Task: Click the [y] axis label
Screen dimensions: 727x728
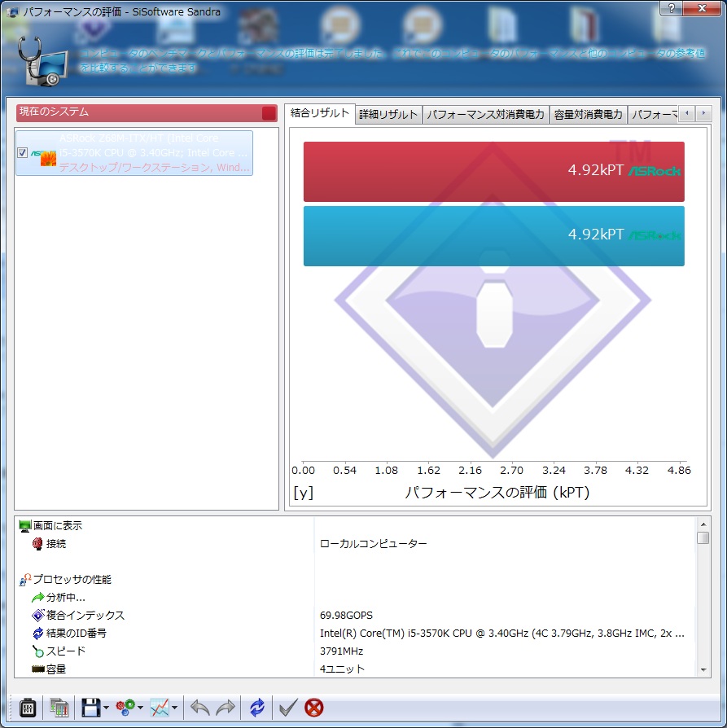Action: click(303, 492)
